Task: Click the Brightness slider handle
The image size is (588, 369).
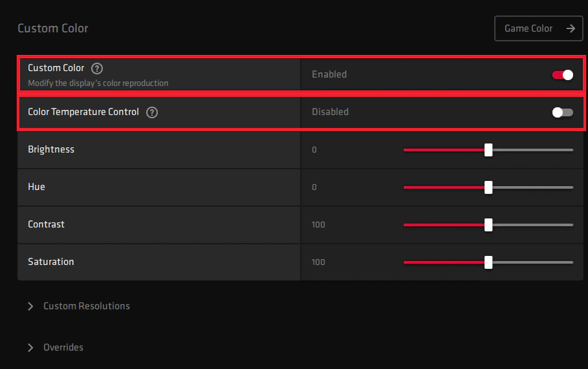Action: [488, 150]
